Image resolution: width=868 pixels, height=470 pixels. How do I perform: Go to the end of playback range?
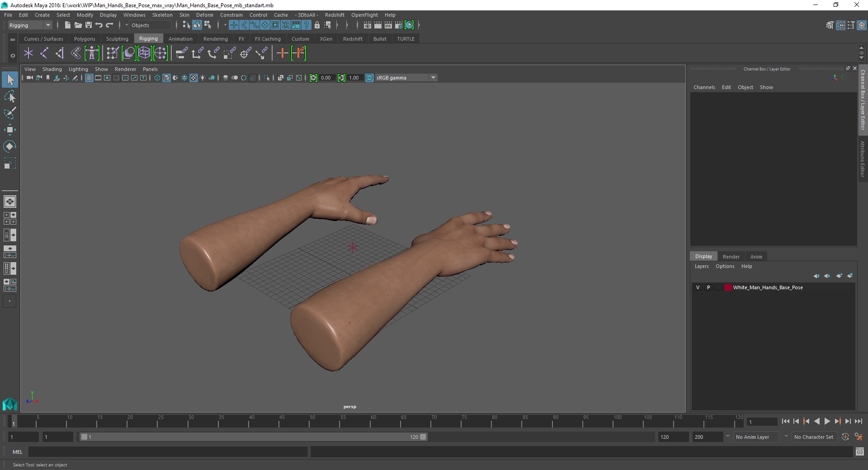[858, 421]
